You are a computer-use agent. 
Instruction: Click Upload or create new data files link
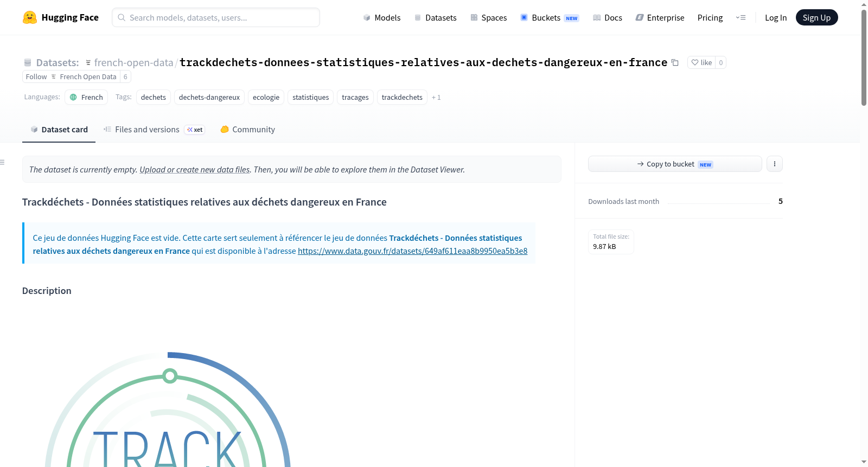coord(195,169)
